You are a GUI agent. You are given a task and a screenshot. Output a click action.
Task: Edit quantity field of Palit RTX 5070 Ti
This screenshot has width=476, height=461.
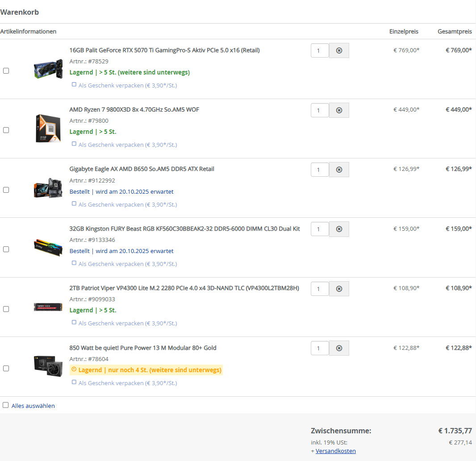(x=320, y=50)
